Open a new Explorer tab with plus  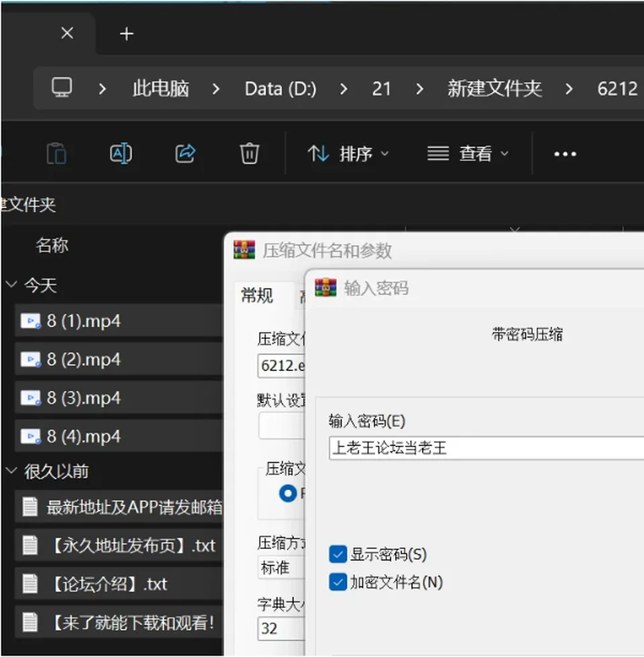pos(127,34)
